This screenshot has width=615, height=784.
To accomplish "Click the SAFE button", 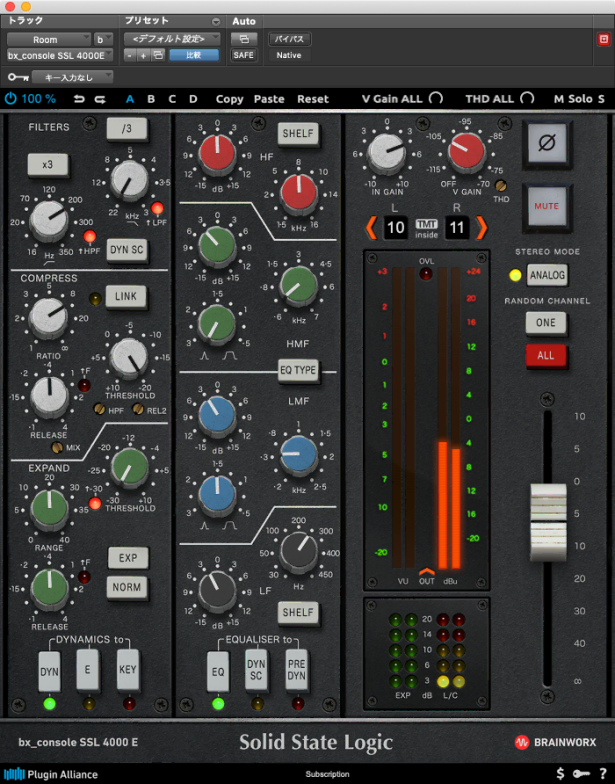I will (244, 55).
